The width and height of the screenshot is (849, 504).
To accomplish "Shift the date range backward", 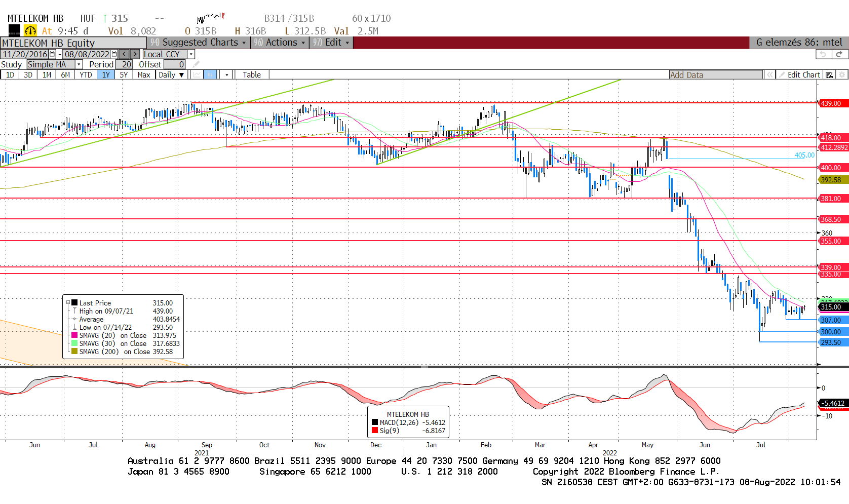I will pyautogui.click(x=124, y=54).
